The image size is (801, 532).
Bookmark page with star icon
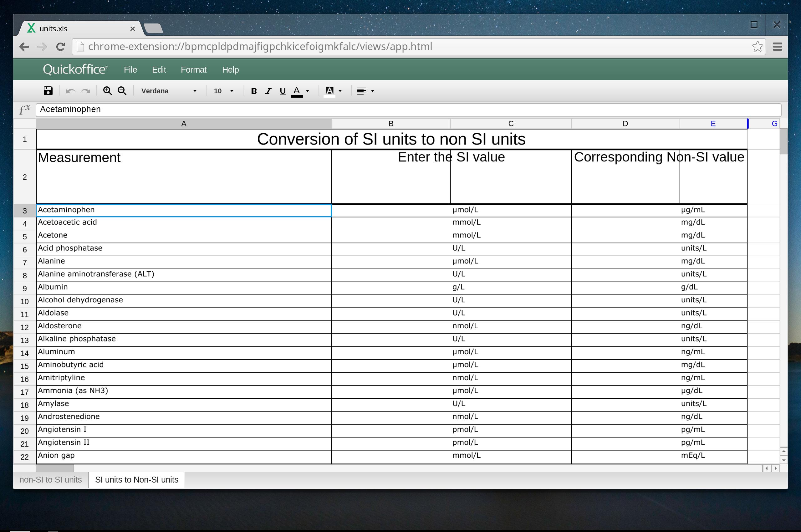[757, 47]
